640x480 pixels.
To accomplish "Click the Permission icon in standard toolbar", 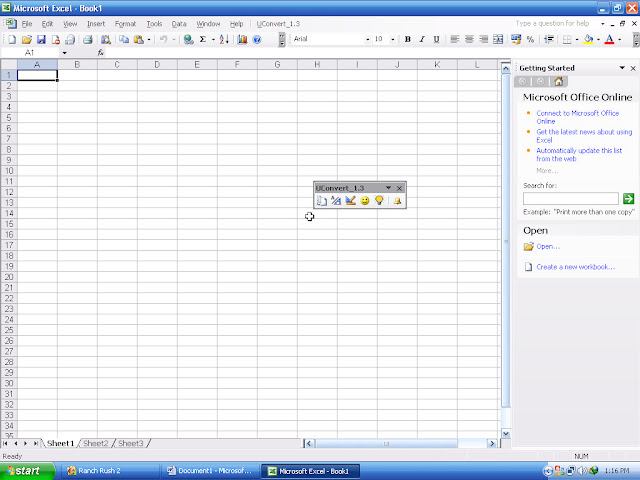I will 56,40.
